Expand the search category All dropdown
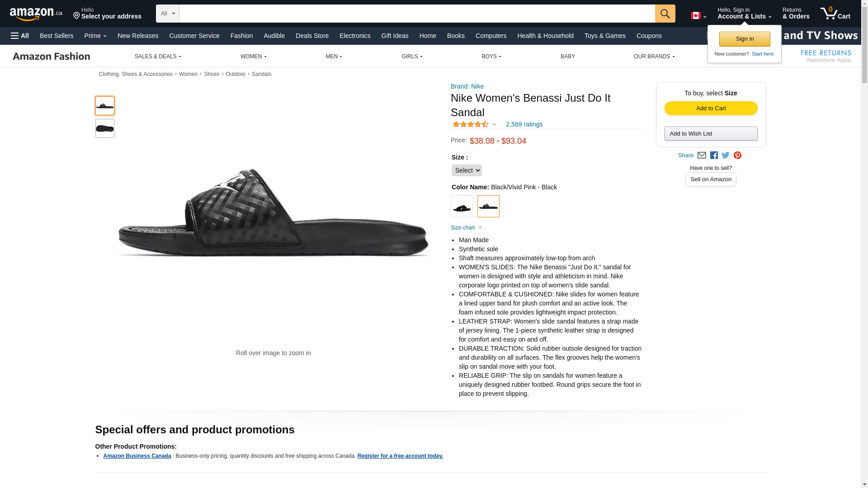The image size is (868, 488). click(x=167, y=14)
